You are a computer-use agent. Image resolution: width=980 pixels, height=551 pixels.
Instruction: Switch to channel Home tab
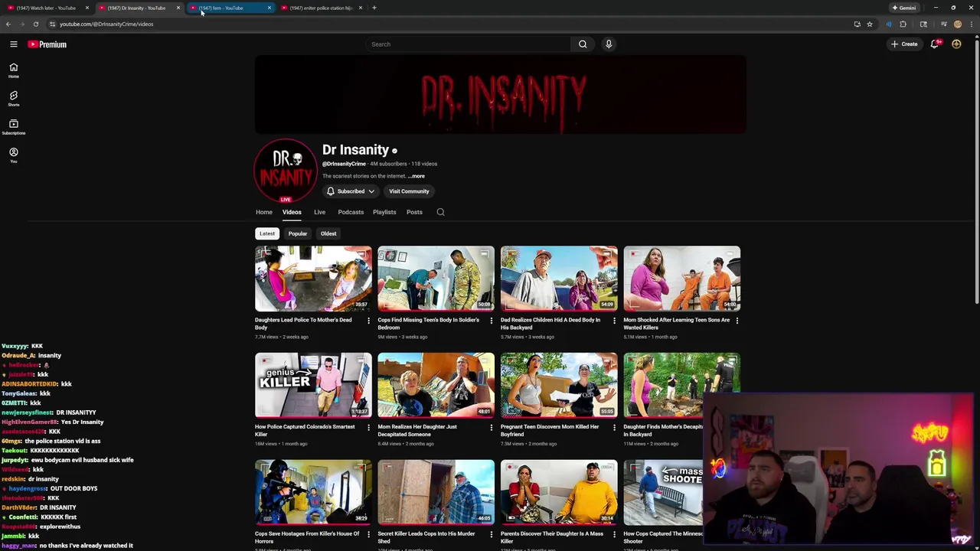[264, 212]
